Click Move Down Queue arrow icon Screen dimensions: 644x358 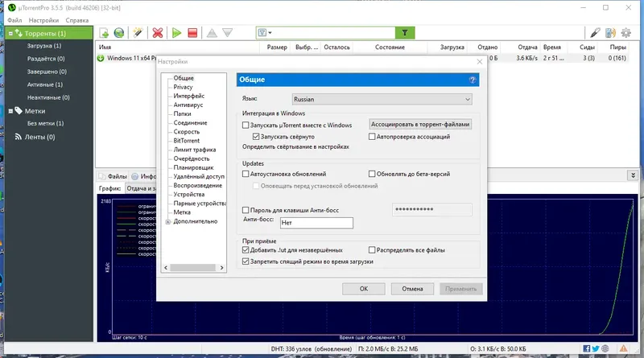228,33
